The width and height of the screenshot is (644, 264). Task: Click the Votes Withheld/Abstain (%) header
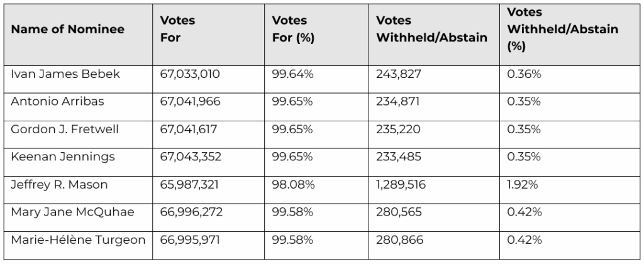click(x=562, y=30)
